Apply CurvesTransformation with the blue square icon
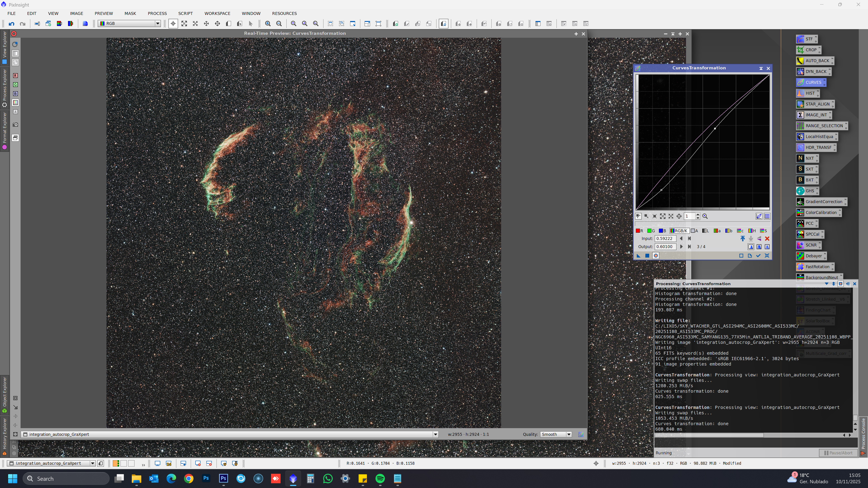Screen dimensions: 868x488 point(647,256)
